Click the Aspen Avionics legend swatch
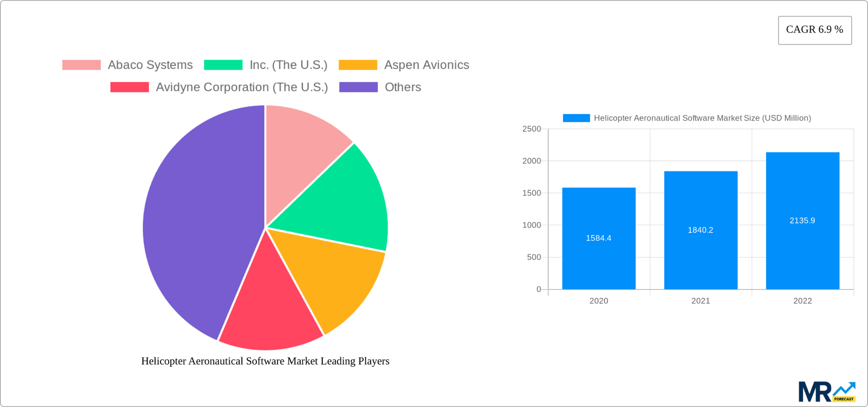 point(358,65)
